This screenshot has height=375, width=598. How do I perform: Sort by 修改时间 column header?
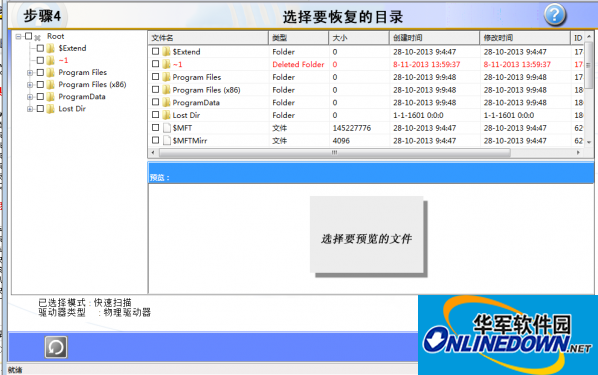tap(525, 38)
